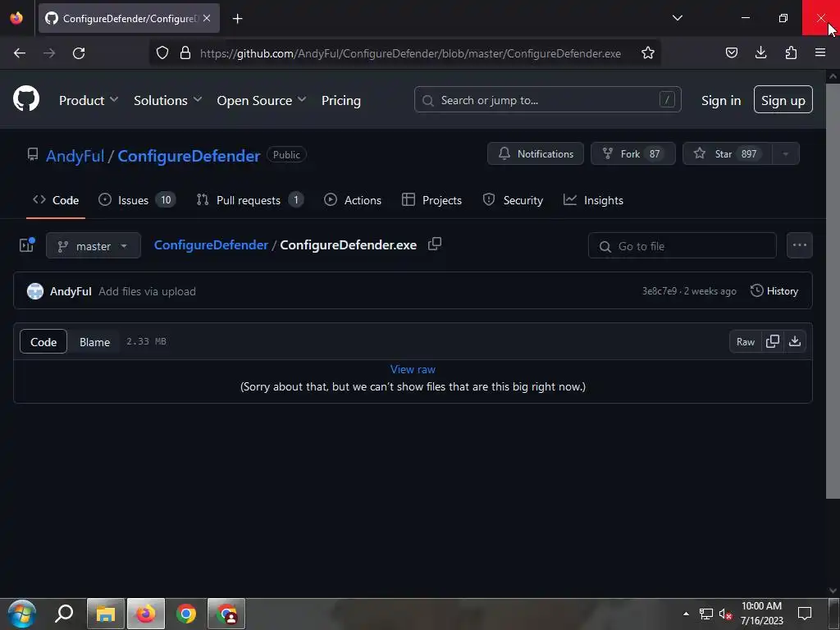Click the network icon in system tray

pyautogui.click(x=706, y=614)
